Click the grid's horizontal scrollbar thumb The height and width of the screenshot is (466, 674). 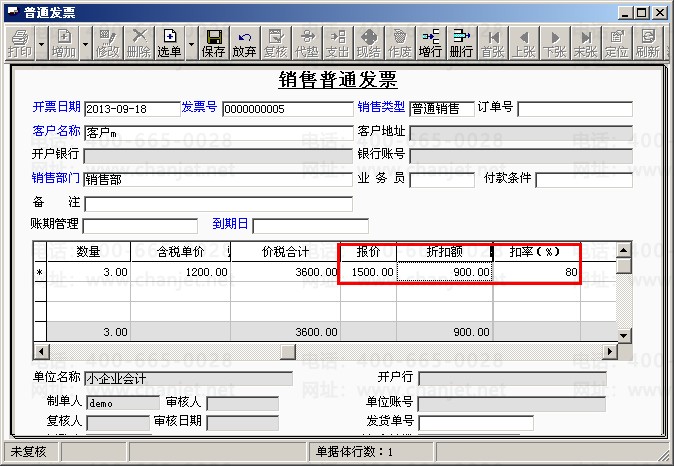[x=287, y=351]
